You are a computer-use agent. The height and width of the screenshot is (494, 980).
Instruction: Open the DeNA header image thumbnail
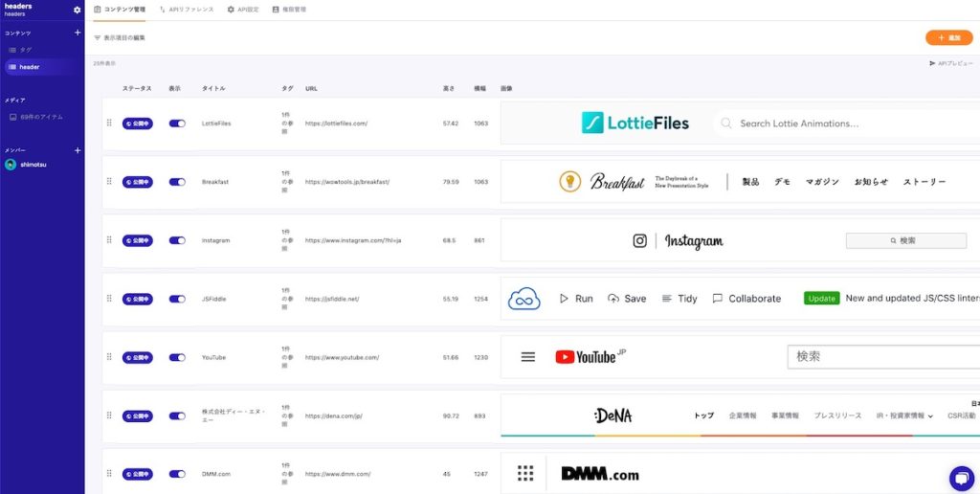click(740, 415)
